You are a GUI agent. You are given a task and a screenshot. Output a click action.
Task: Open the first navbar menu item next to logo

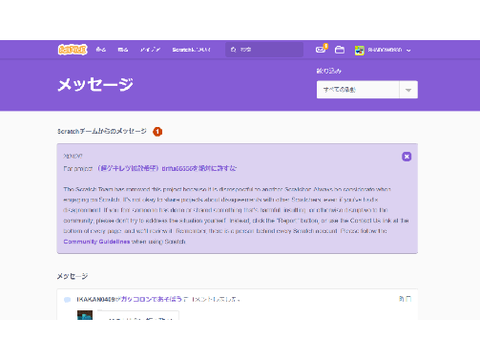[x=101, y=50]
